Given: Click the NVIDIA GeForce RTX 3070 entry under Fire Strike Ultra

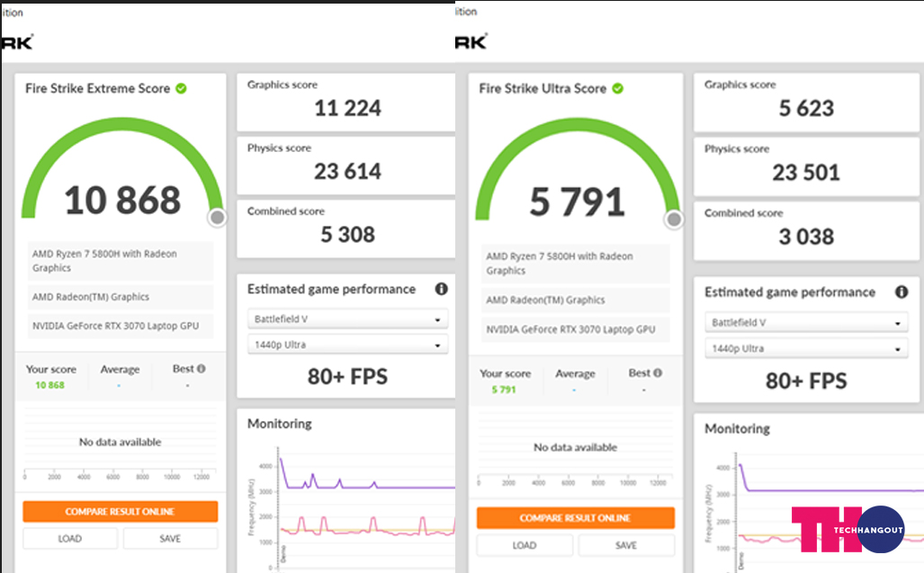Looking at the screenshot, I should click(575, 329).
